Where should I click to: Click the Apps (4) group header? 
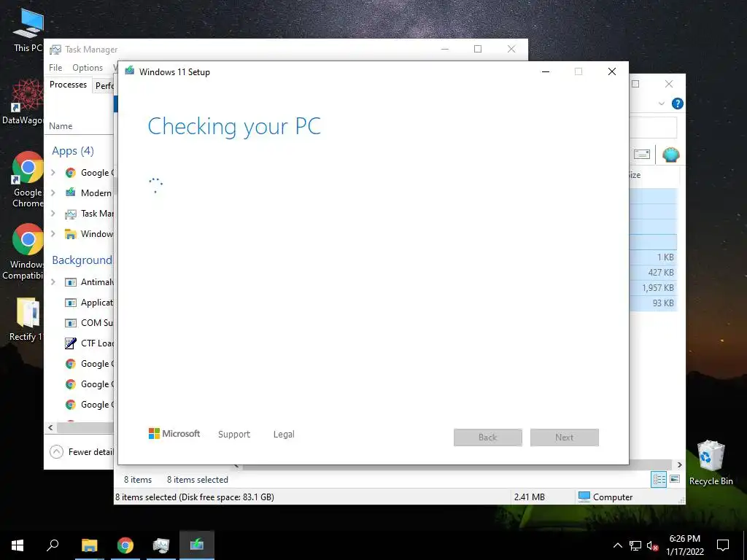(x=73, y=151)
